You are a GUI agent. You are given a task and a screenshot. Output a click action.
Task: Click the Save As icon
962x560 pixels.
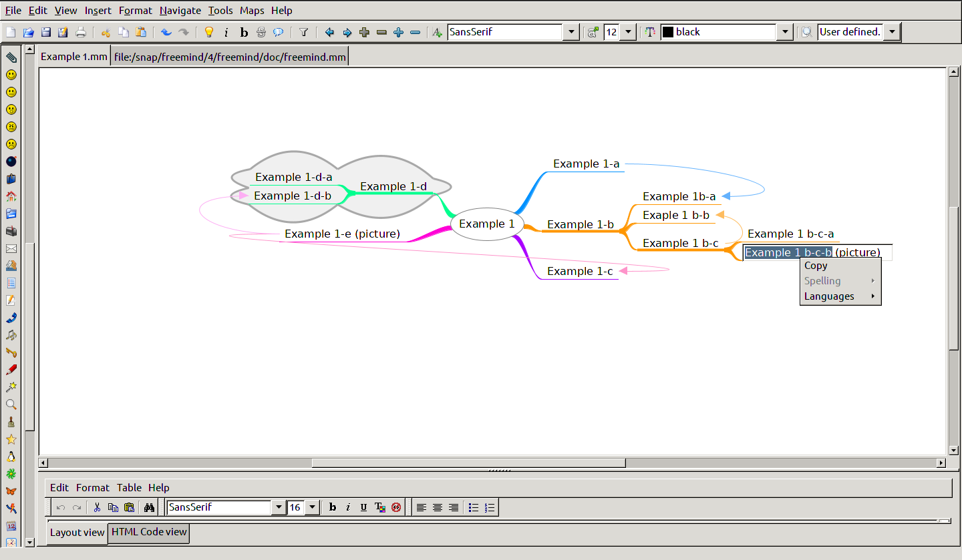tap(63, 32)
